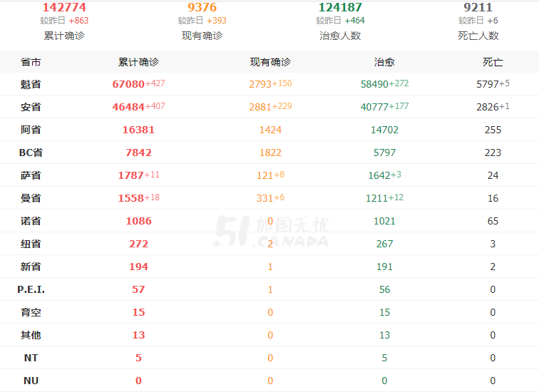Click the 现有确诊 table column header
The image size is (539, 392).
pos(270,62)
